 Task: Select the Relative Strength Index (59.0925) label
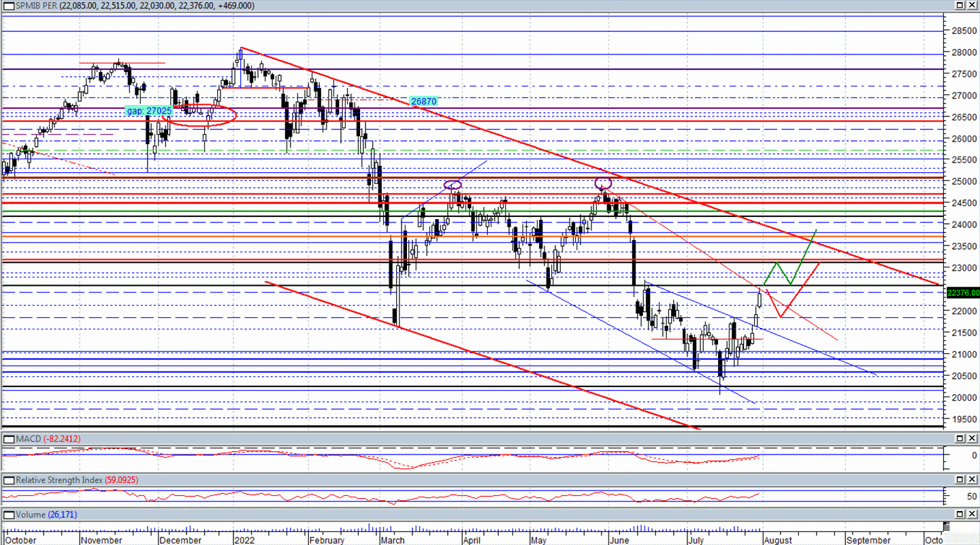77,480
